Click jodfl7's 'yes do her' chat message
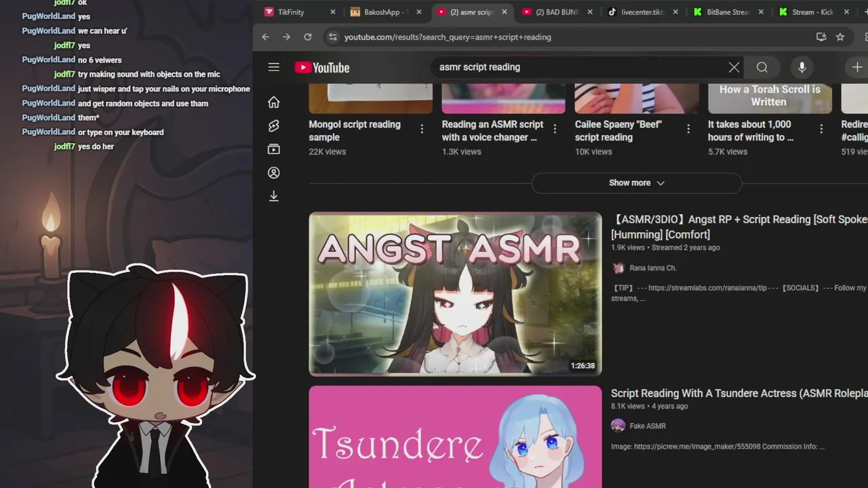868x488 pixels. point(96,146)
